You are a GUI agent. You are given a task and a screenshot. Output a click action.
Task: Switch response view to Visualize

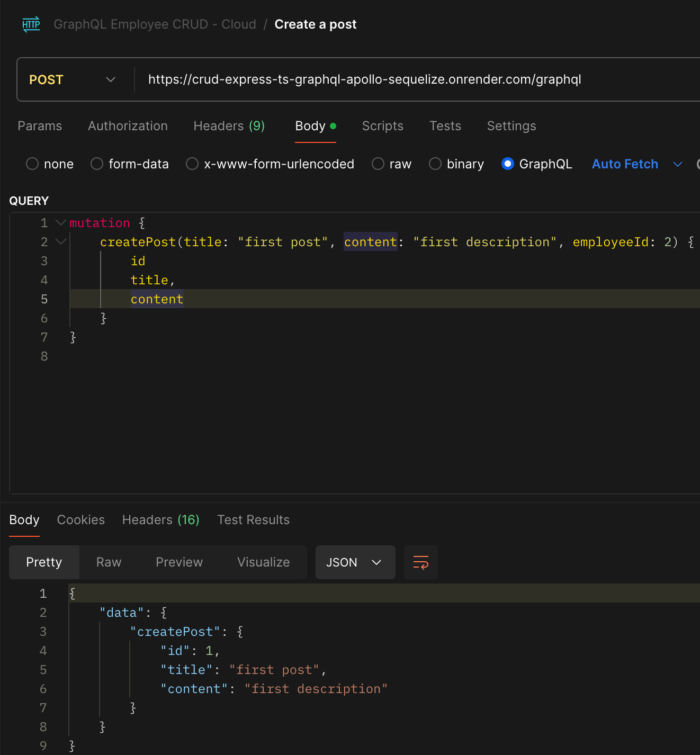tap(264, 562)
